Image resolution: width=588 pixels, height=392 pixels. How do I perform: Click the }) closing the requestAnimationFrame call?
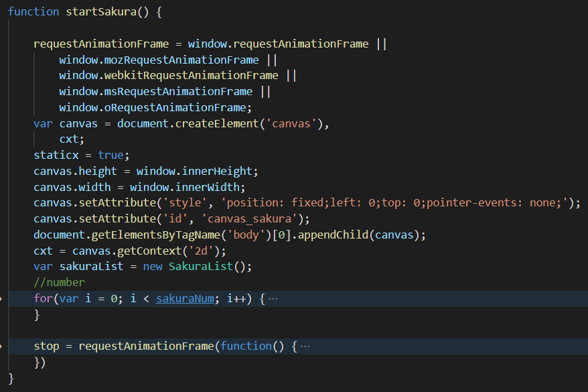pos(40,363)
